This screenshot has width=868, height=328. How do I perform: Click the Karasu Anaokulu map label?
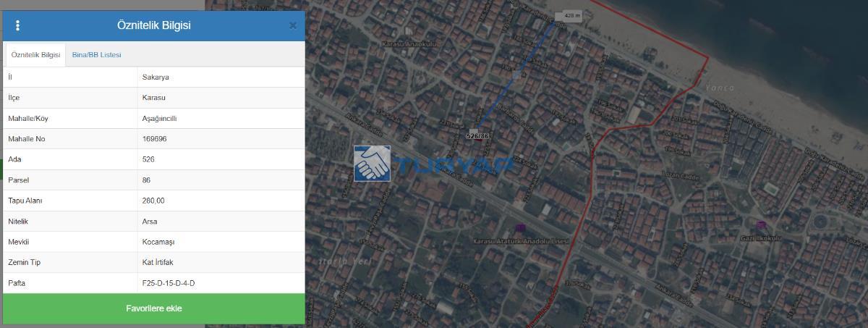coord(409,44)
